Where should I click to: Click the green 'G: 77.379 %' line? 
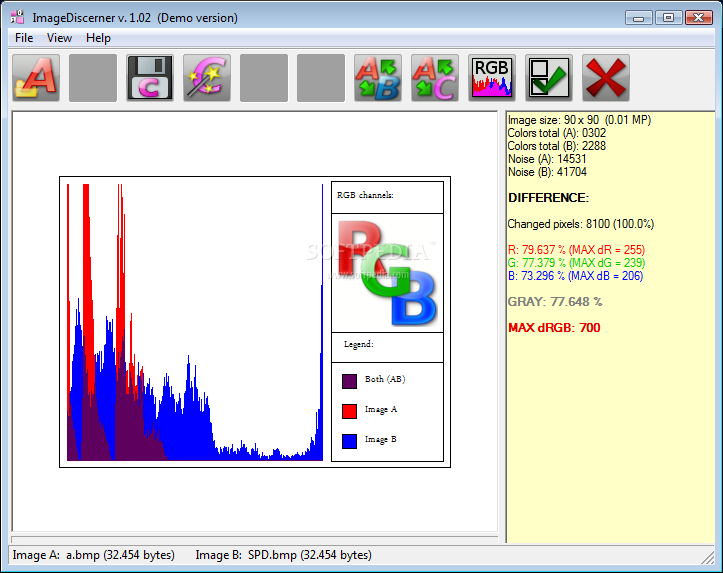[576, 263]
